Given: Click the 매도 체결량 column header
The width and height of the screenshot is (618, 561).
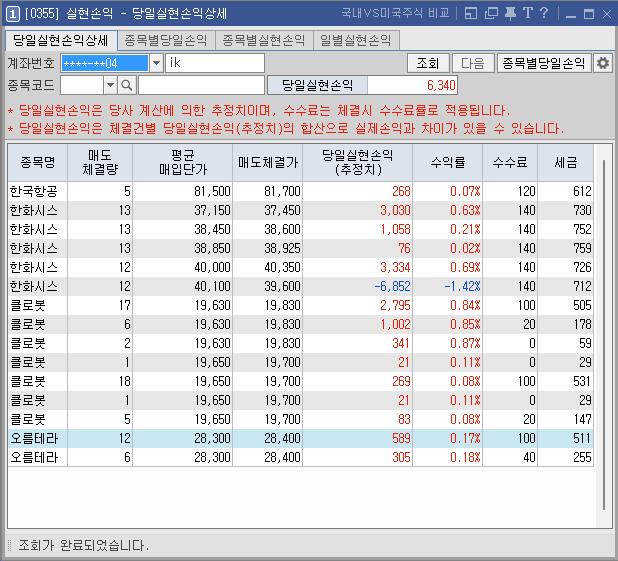Looking at the screenshot, I should (x=100, y=162).
